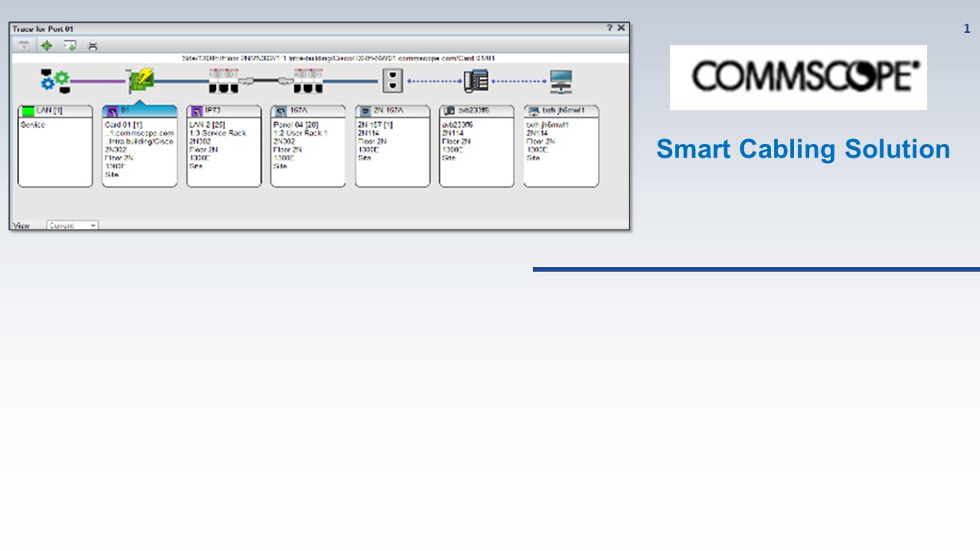Click the green four-arrow fit icon
This screenshot has width=980, height=551.
(46, 45)
